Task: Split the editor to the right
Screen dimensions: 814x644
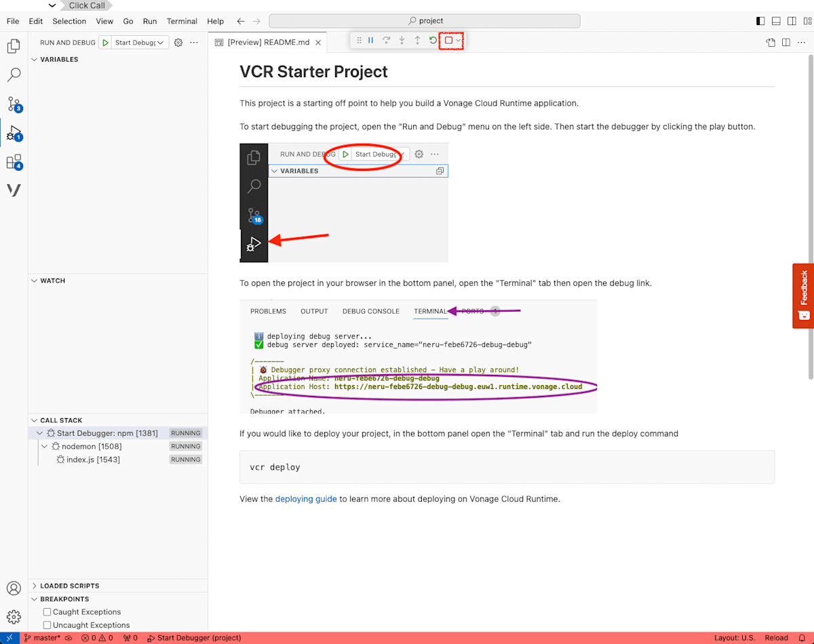Action: 786,42
